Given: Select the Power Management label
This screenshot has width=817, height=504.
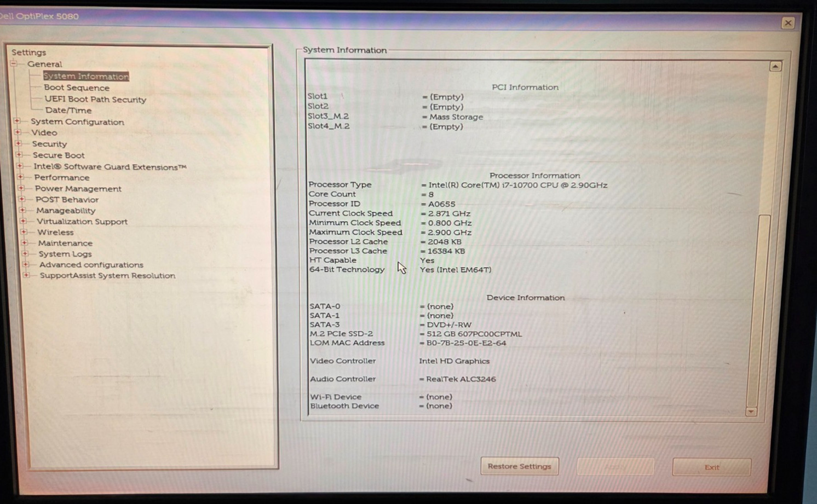Looking at the screenshot, I should point(78,189).
